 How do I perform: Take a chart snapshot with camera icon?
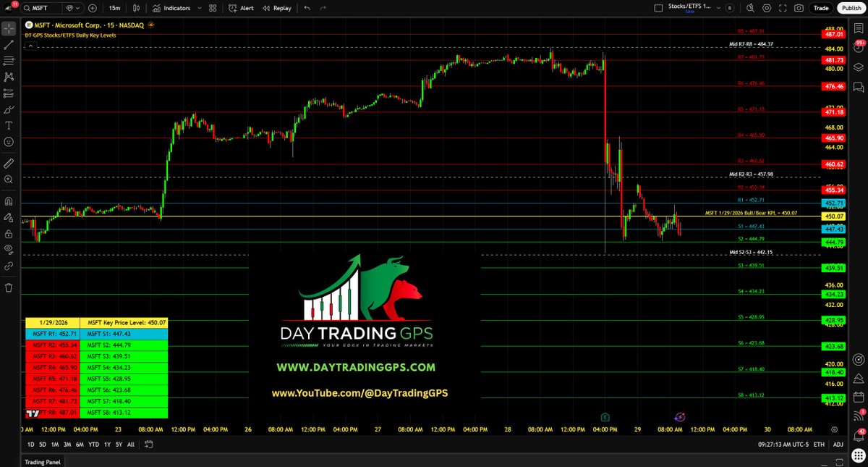[799, 8]
